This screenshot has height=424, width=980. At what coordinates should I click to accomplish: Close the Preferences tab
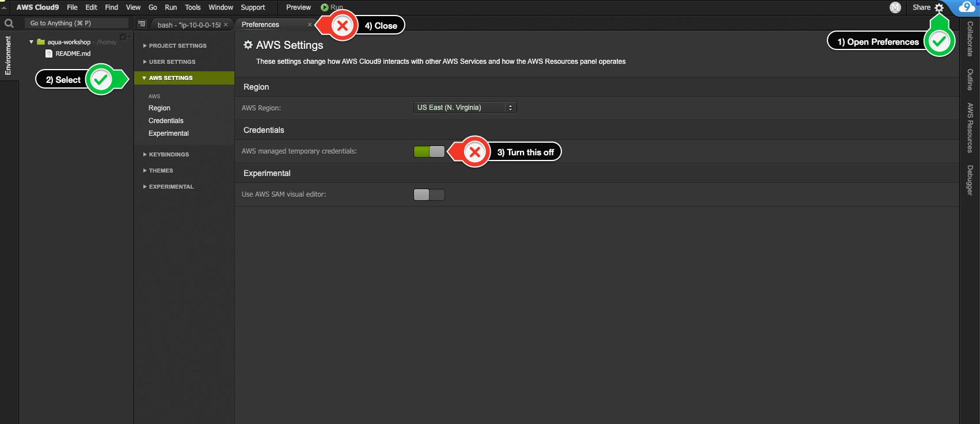[310, 24]
